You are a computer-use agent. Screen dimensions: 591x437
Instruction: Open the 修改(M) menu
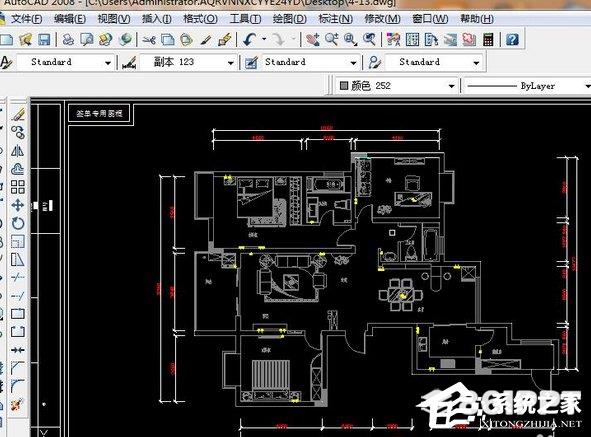pos(382,19)
